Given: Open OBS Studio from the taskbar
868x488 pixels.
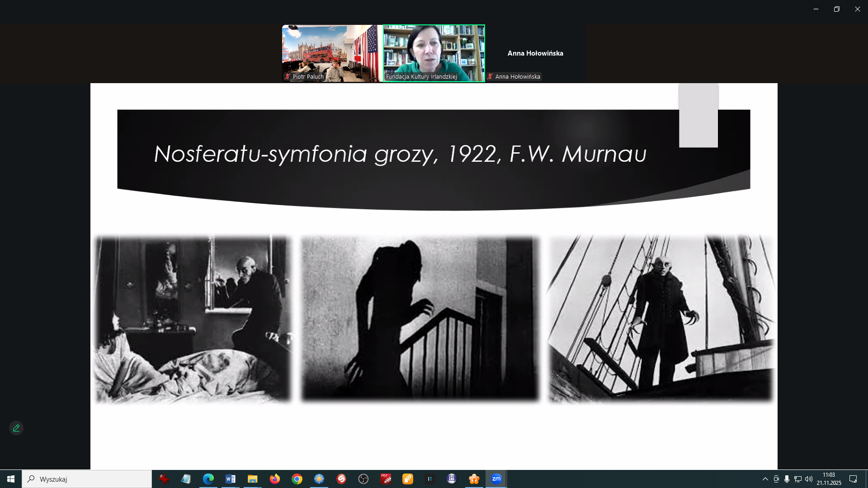Looking at the screenshot, I should 363,479.
